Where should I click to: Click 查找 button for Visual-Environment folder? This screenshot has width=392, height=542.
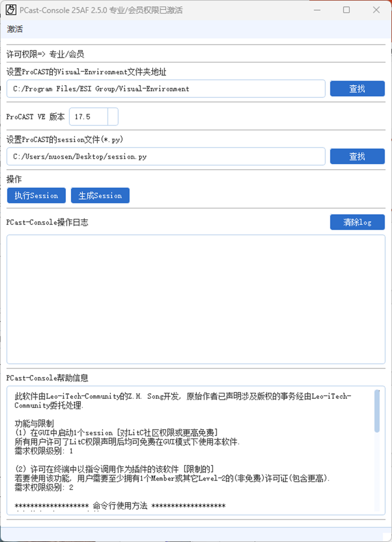pyautogui.click(x=357, y=89)
